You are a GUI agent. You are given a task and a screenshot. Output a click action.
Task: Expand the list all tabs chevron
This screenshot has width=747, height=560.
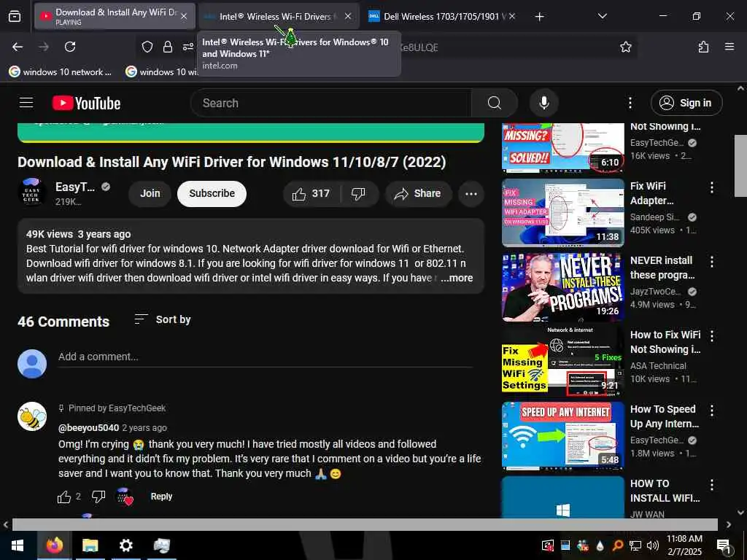pyautogui.click(x=602, y=16)
